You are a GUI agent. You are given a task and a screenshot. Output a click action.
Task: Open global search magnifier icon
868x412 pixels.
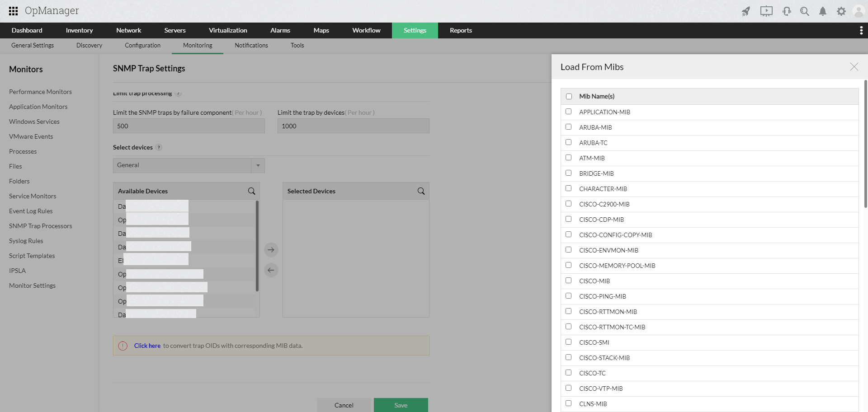tap(805, 11)
